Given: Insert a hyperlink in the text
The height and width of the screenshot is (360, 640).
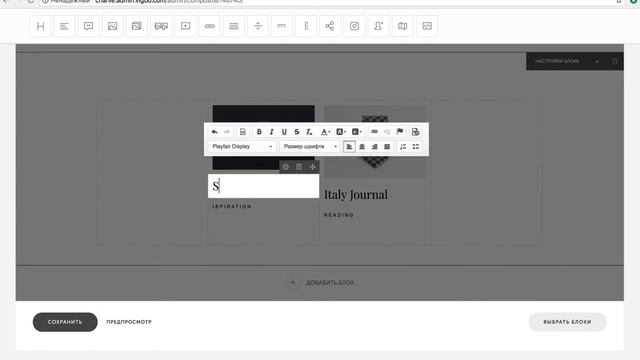Looking at the screenshot, I should coord(374,132).
